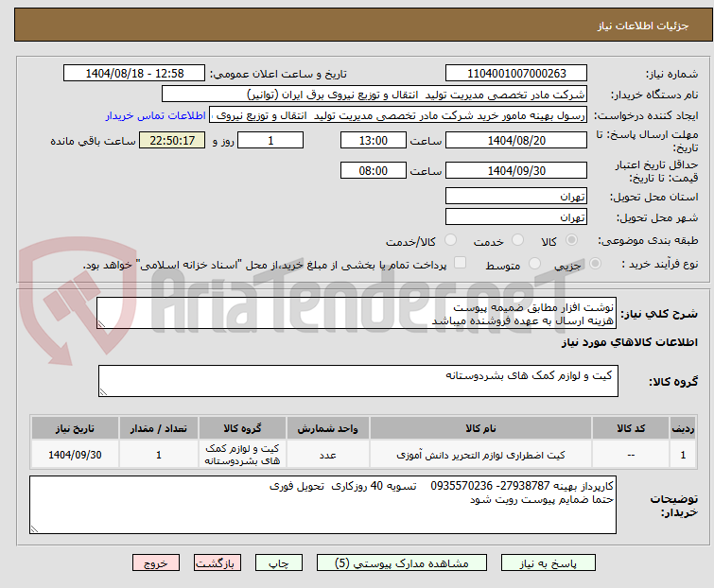Click the چاپ print button

(278, 563)
